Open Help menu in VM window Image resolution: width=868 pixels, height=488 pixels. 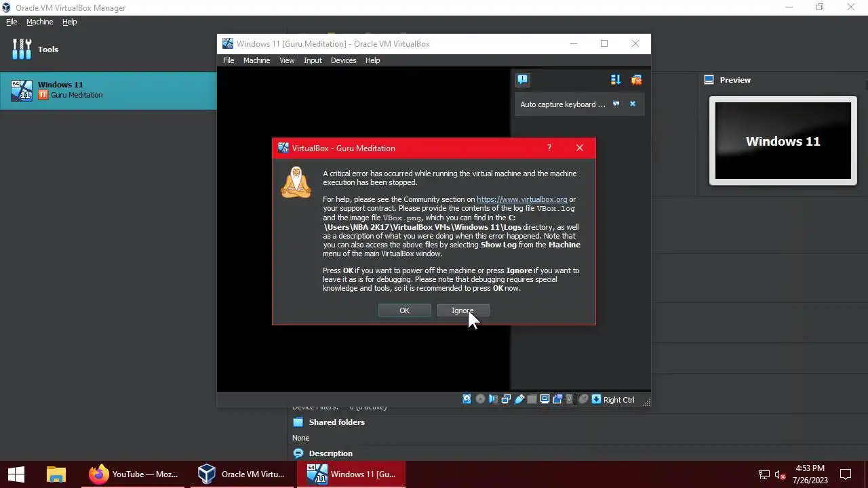373,60
